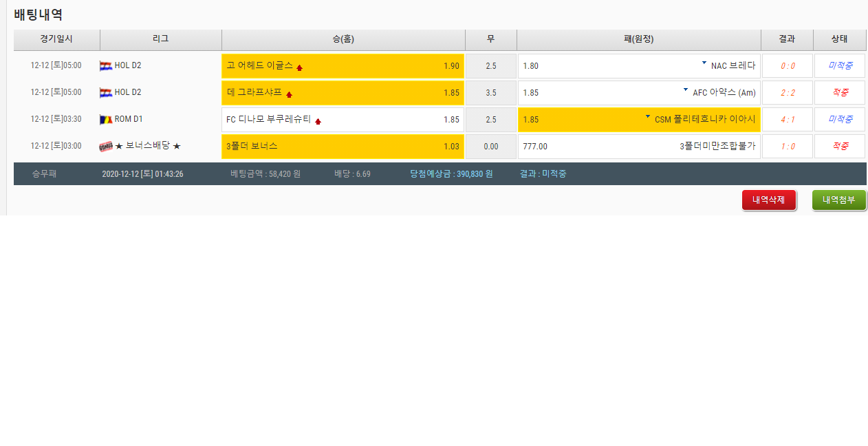Click the 미적중 status in the first row
Viewport: 868px width, 446px height.
(x=840, y=66)
